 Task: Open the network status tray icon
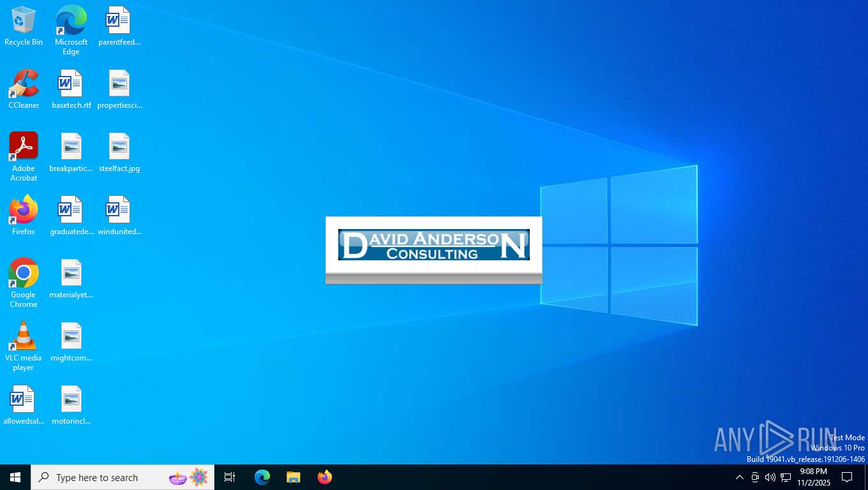786,477
